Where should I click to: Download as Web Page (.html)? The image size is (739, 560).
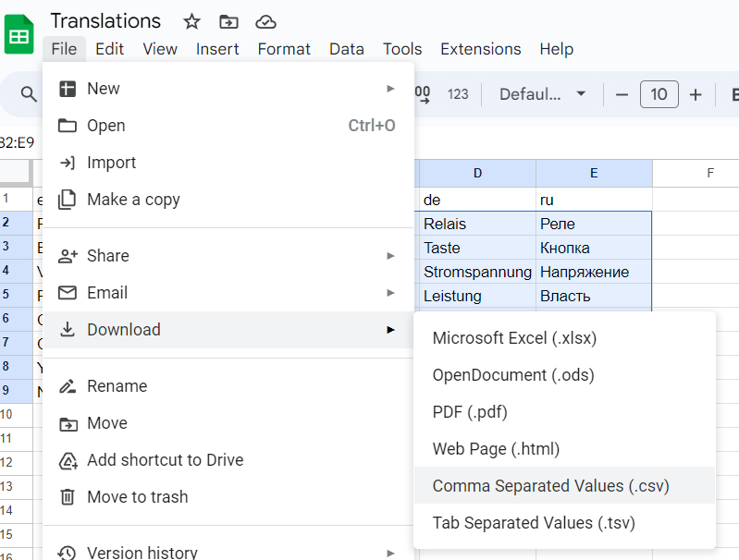(x=564, y=449)
